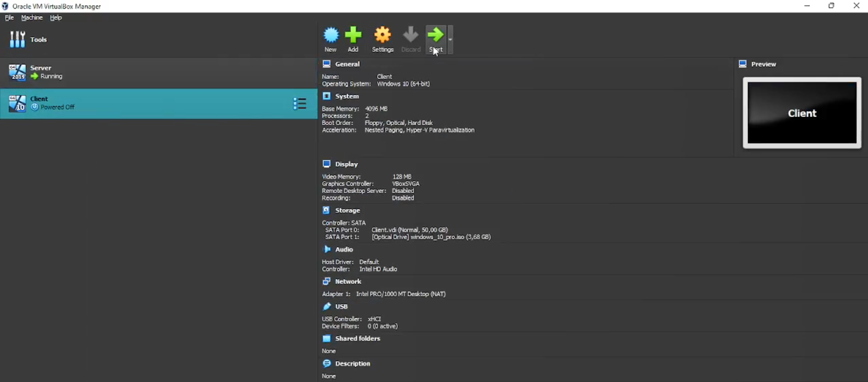Open the Display section settings
The height and width of the screenshot is (382, 868).
(346, 164)
